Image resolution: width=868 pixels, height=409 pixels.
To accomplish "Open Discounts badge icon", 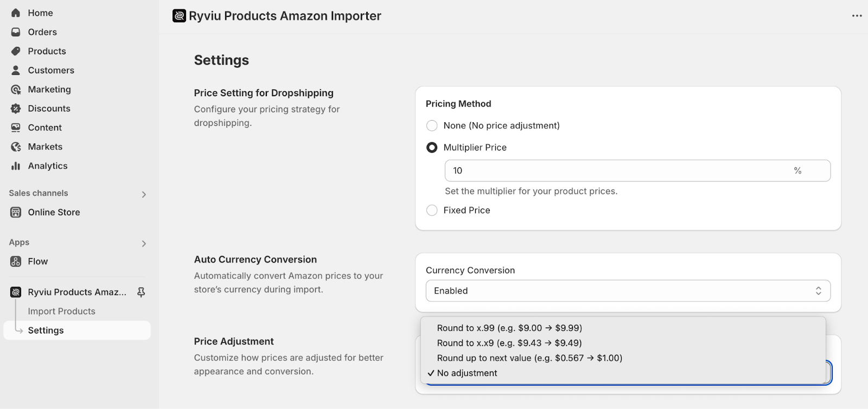I will (16, 108).
